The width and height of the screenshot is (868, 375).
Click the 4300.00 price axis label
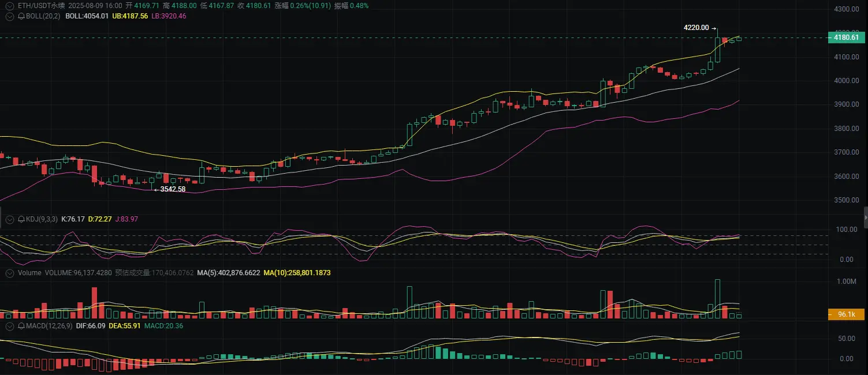pyautogui.click(x=846, y=9)
